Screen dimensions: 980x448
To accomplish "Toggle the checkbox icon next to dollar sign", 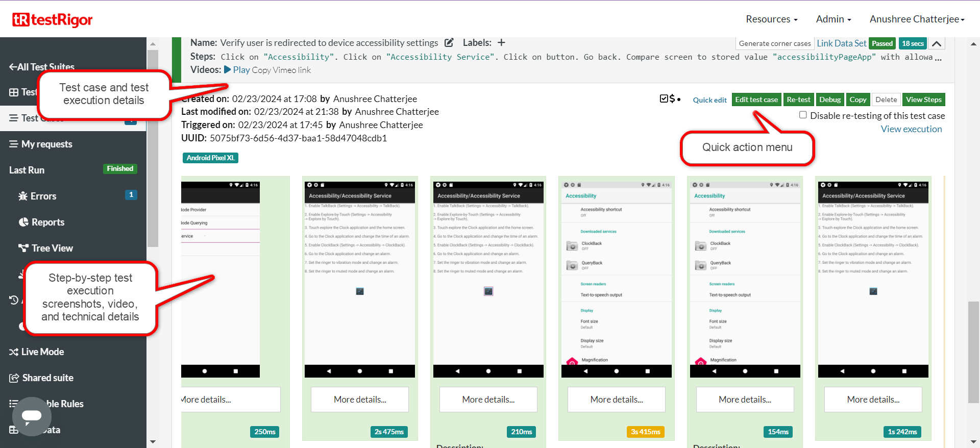I will coord(664,98).
